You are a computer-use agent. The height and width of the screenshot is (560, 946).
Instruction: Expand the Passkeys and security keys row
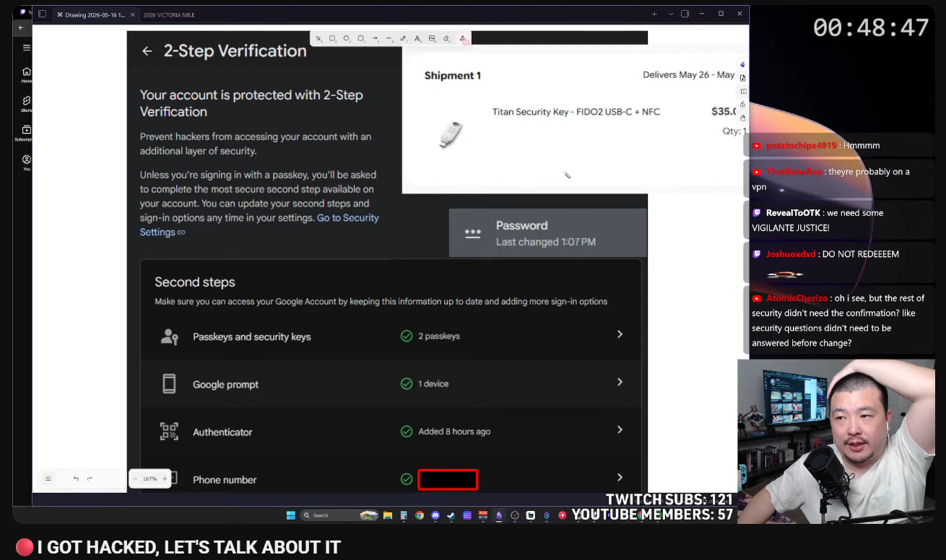tap(390, 336)
